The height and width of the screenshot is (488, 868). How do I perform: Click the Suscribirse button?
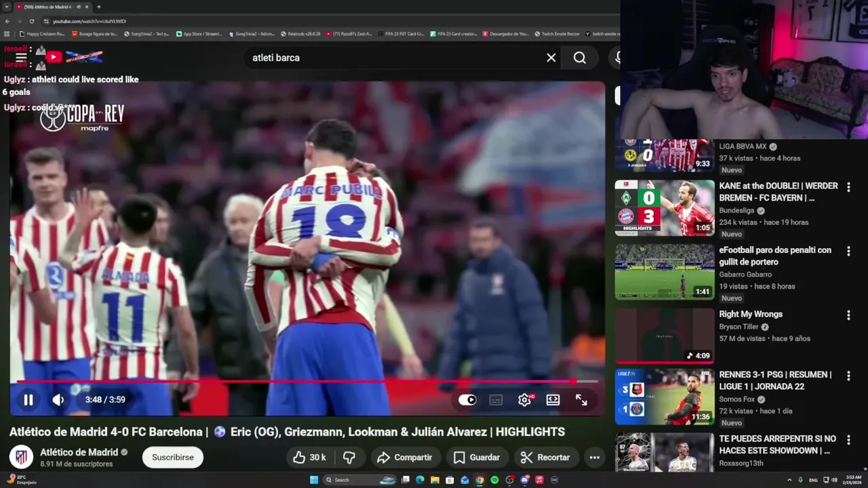click(173, 457)
